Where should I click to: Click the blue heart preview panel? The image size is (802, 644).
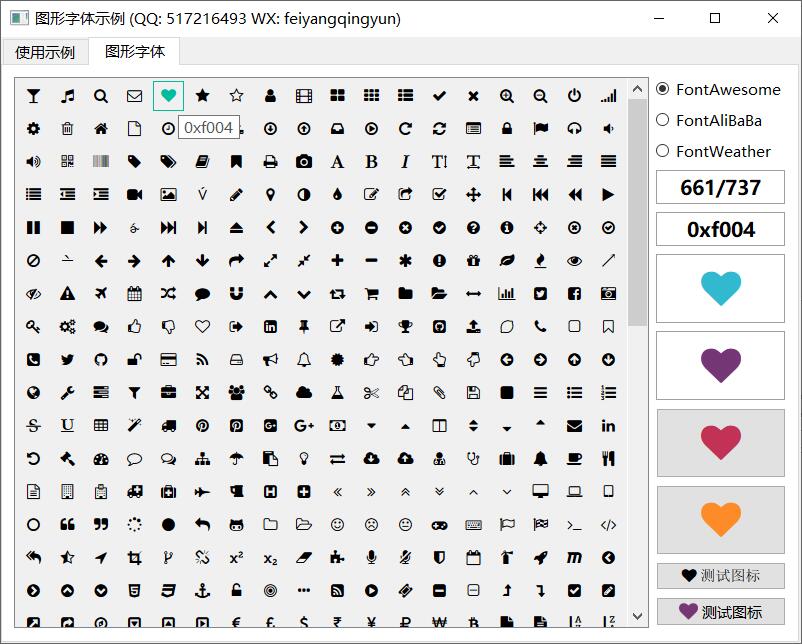[x=720, y=288]
